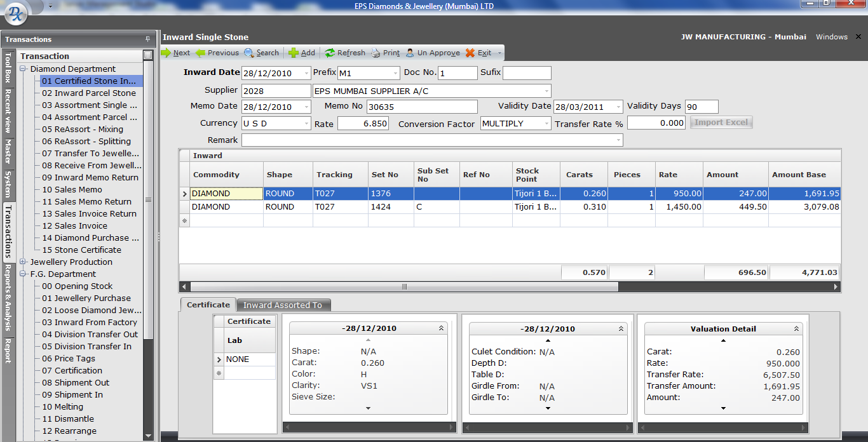Click the Carats column header

[584, 175]
